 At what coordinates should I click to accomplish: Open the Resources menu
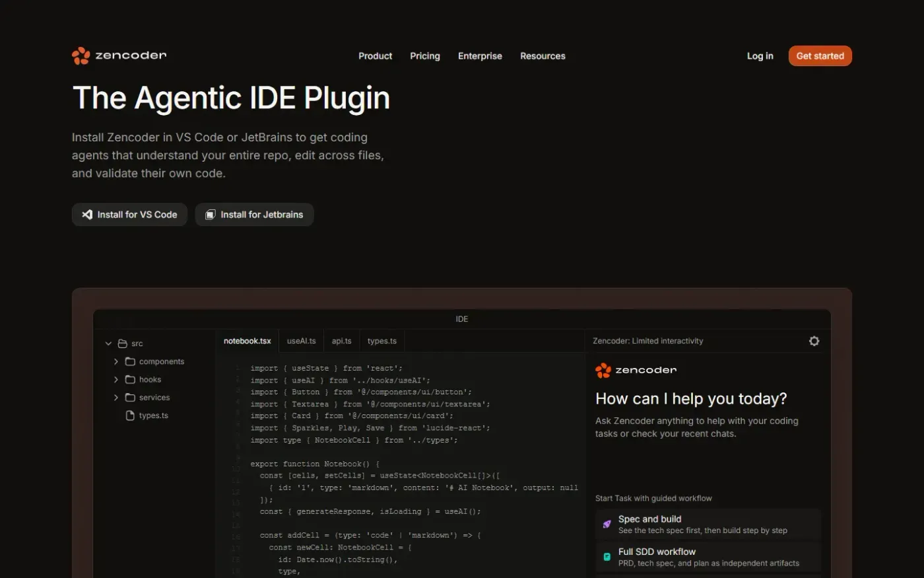point(543,56)
